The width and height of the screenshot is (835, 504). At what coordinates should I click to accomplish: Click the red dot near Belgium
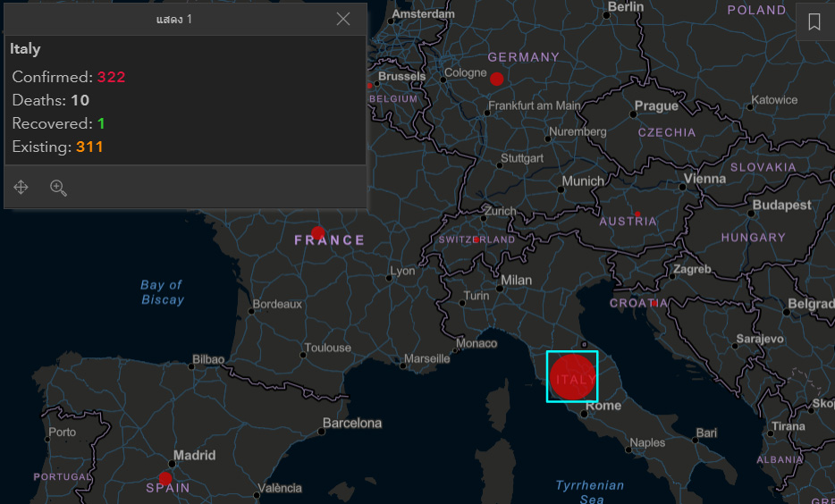pyautogui.click(x=368, y=86)
